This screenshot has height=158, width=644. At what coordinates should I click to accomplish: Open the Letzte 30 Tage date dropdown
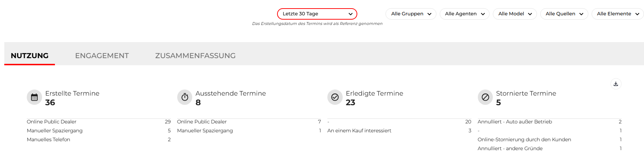click(317, 14)
